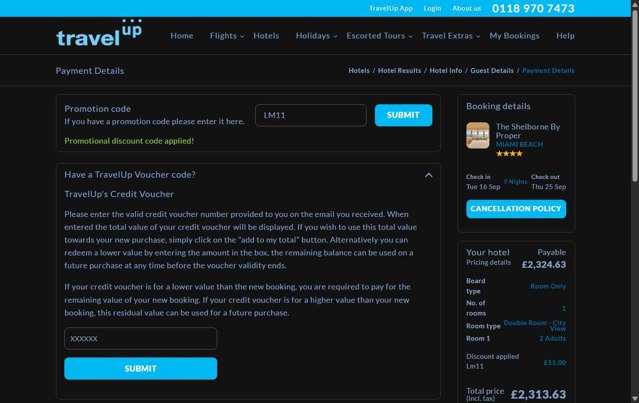The width and height of the screenshot is (639, 403).
Task: Open the TravelUp App link
Action: [391, 8]
